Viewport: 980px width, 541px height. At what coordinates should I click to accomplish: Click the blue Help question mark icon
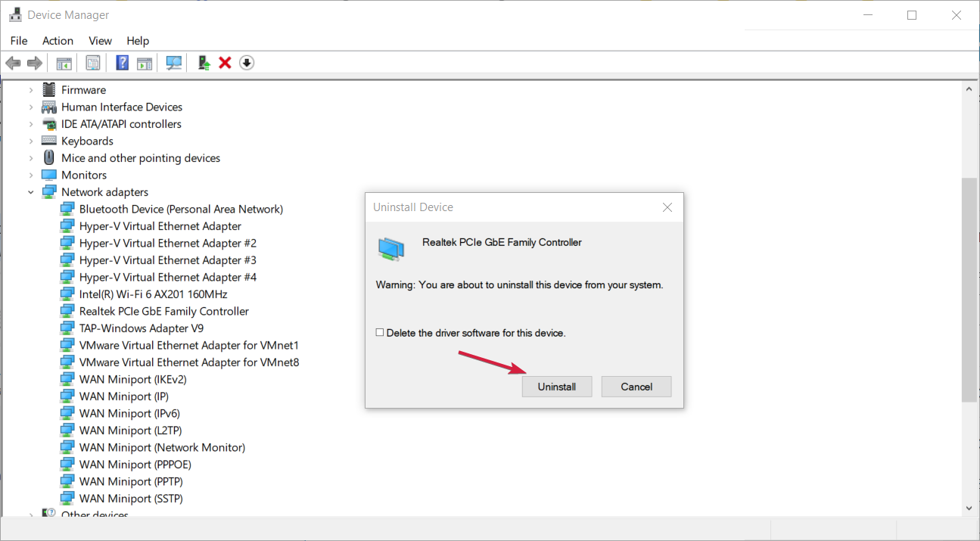[122, 63]
